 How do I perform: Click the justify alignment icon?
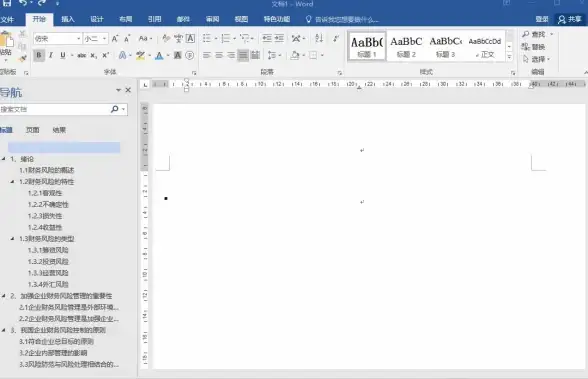(x=243, y=55)
